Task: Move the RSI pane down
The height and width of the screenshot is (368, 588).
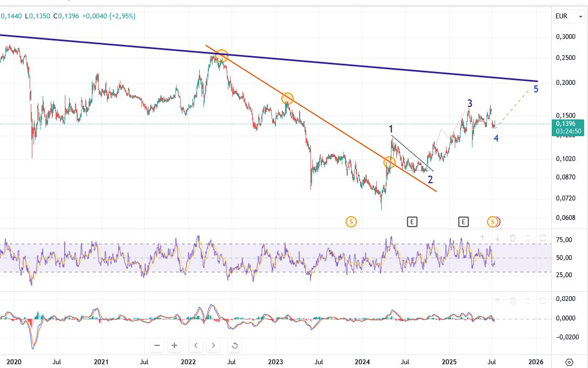Action: pyautogui.click(x=498, y=238)
